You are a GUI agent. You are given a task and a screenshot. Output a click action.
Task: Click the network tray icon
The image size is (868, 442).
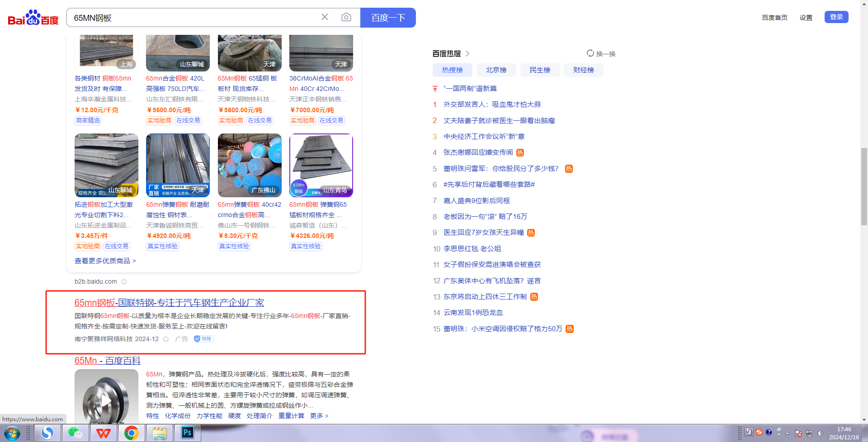(809, 433)
